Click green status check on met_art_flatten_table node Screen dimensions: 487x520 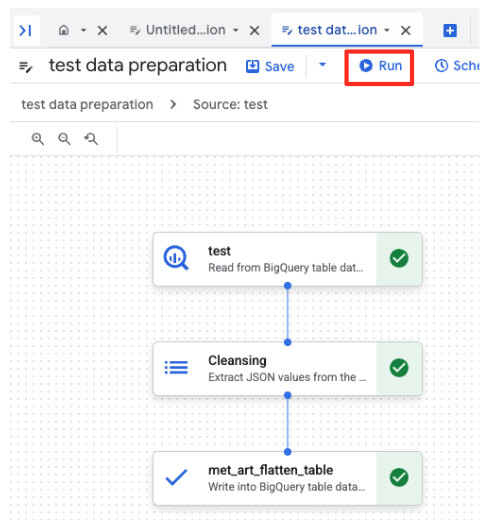[x=399, y=477]
